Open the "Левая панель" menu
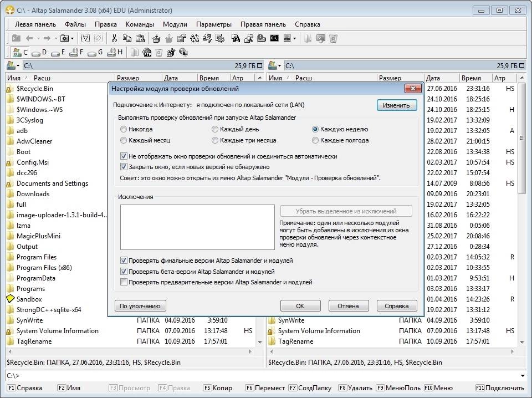 click(x=35, y=24)
